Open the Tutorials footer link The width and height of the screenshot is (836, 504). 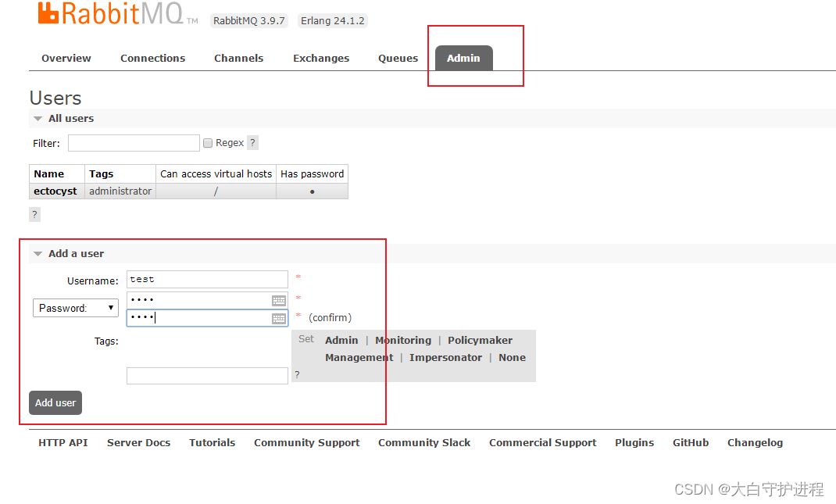tap(213, 443)
